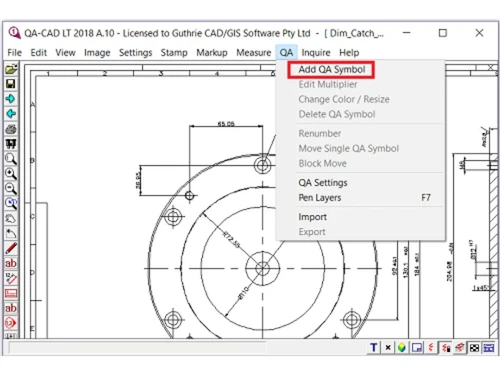Click the 204.98 vertical dimension label
500x375 pixels.
pyautogui.click(x=449, y=271)
